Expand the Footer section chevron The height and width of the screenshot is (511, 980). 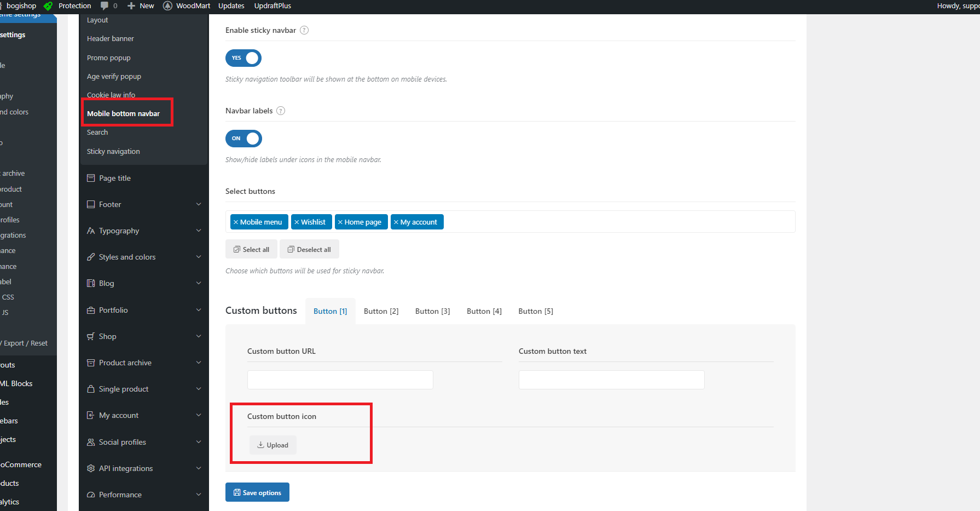pyautogui.click(x=199, y=204)
